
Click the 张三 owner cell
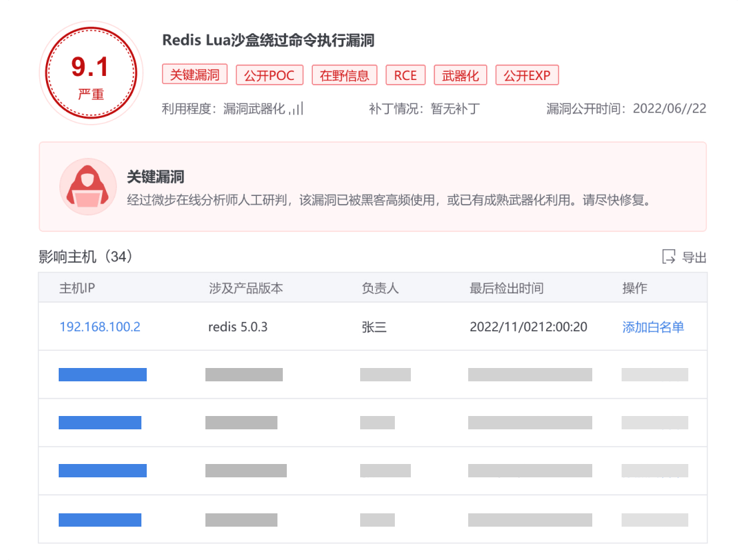click(374, 327)
